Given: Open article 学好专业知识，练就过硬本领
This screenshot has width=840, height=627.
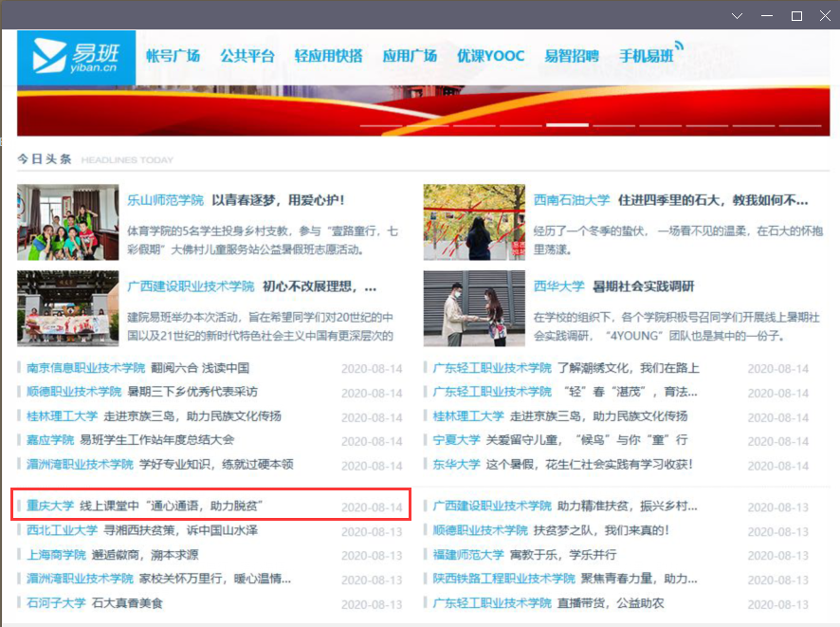Looking at the screenshot, I should [216, 464].
